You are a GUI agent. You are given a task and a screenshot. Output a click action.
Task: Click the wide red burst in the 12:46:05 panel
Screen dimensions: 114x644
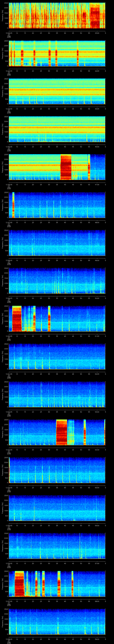tap(66, 167)
